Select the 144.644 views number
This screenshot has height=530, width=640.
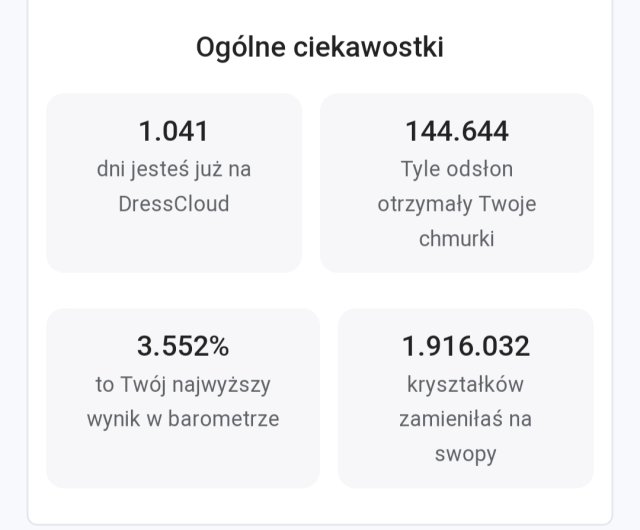point(457,131)
